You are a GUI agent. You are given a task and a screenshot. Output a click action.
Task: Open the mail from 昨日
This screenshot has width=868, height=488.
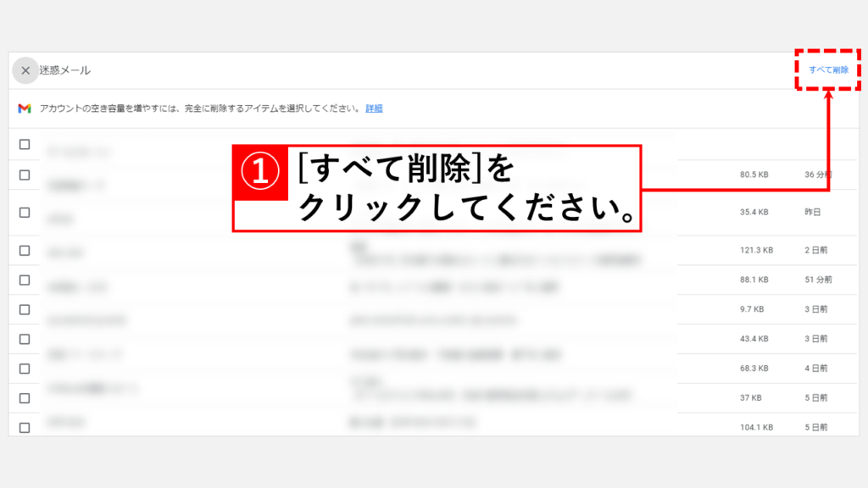pos(433,213)
